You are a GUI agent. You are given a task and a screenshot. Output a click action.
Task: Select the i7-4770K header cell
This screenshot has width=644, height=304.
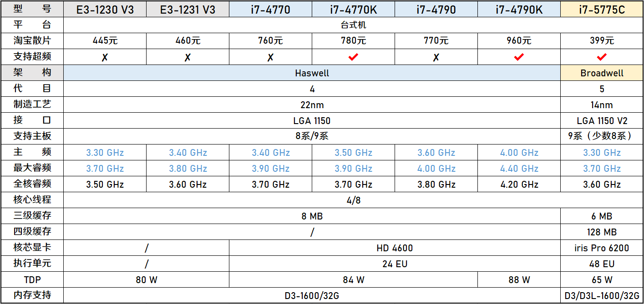point(354,10)
